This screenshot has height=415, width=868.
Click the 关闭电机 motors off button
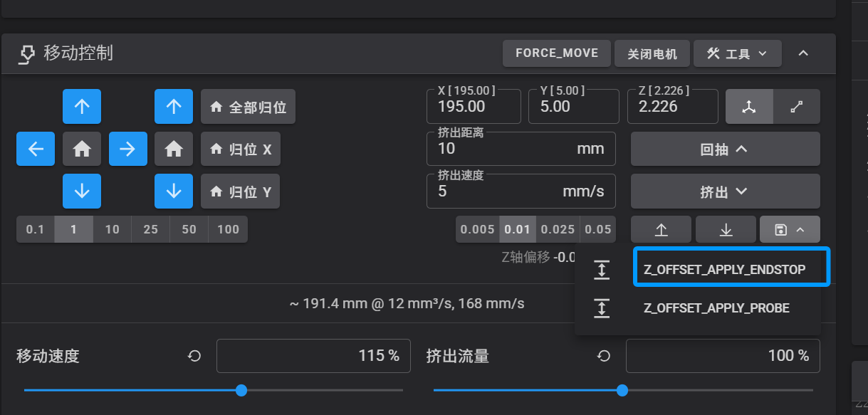pos(652,53)
